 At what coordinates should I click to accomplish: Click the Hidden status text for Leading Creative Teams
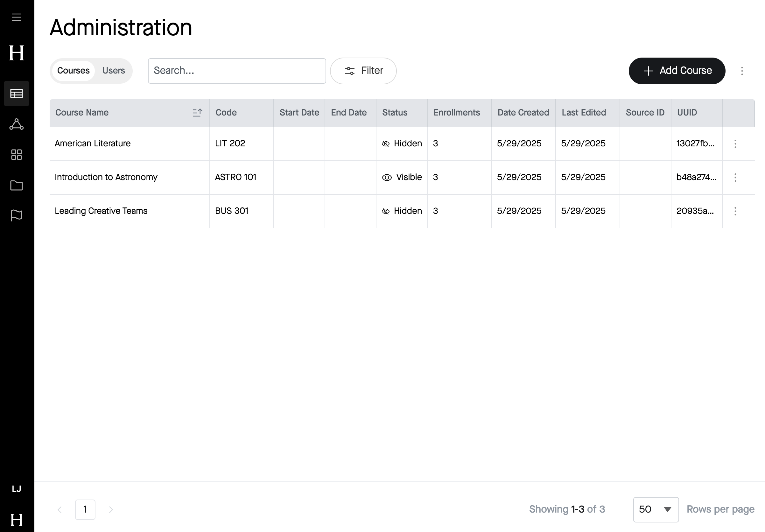pyautogui.click(x=408, y=211)
